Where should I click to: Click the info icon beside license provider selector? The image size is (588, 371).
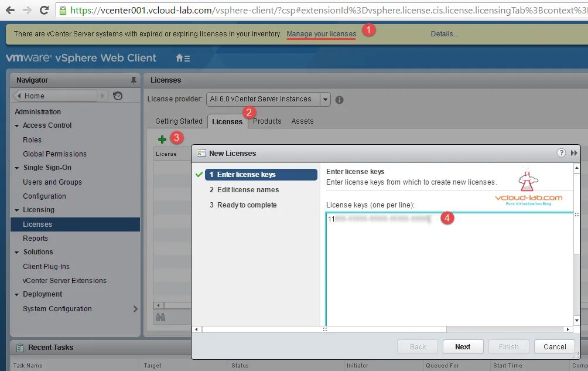pos(339,100)
